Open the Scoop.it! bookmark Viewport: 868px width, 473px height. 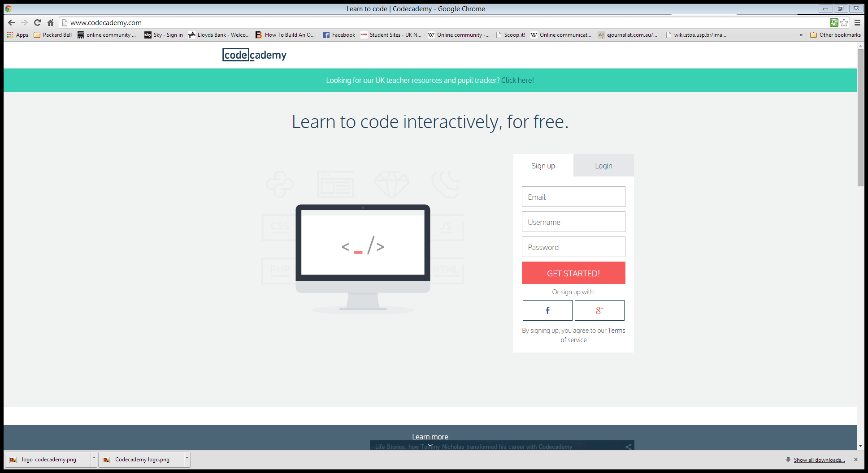click(510, 35)
